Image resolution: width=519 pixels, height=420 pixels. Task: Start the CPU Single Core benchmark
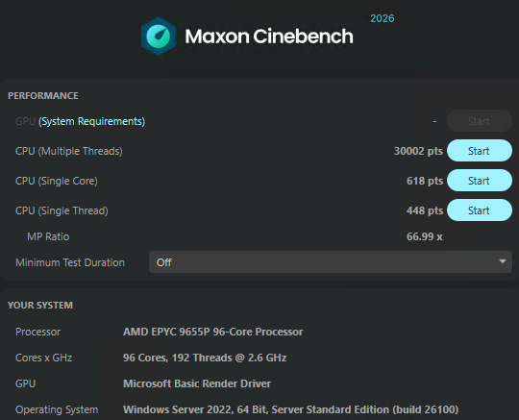coord(480,181)
